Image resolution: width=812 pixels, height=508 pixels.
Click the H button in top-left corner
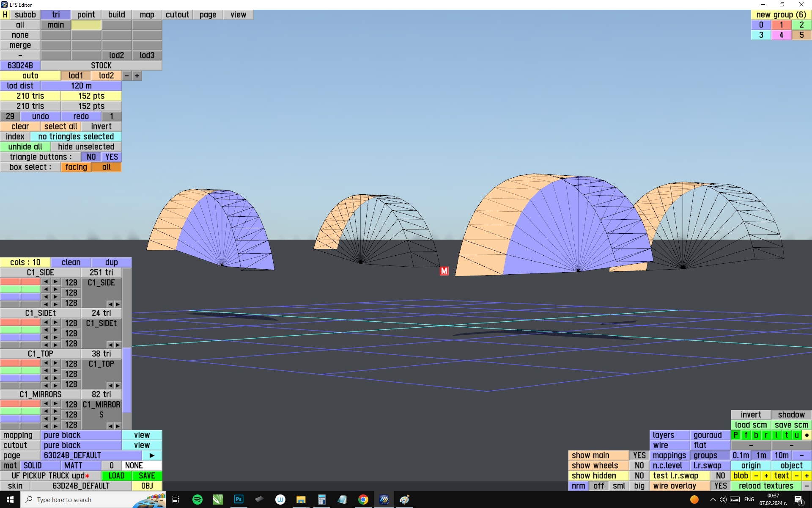coord(5,15)
